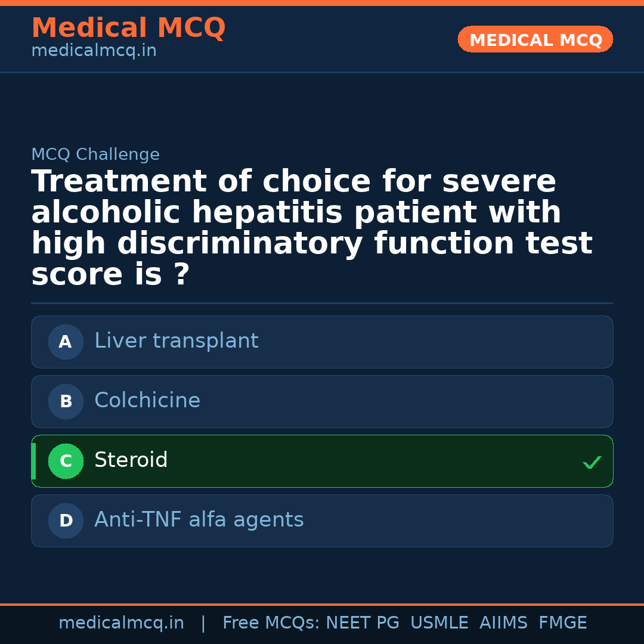Viewport: 644px width, 644px height.
Task: Click the Medical MCQ title logo
Action: coord(128,28)
